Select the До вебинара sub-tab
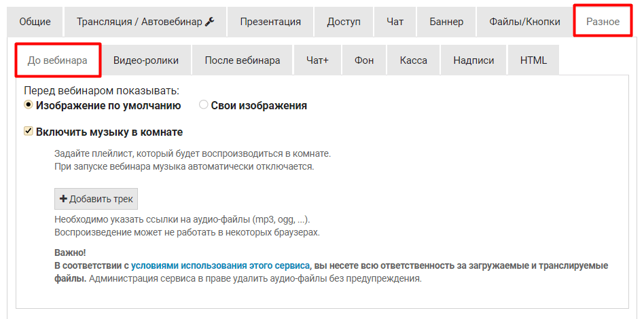This screenshot has width=644, height=319. [x=58, y=60]
